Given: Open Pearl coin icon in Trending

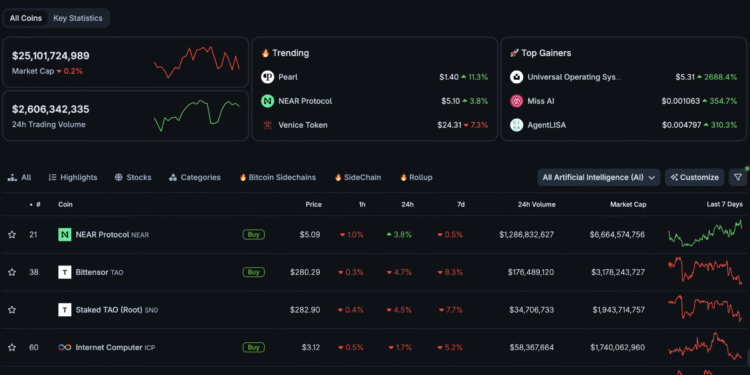Looking at the screenshot, I should (x=267, y=77).
